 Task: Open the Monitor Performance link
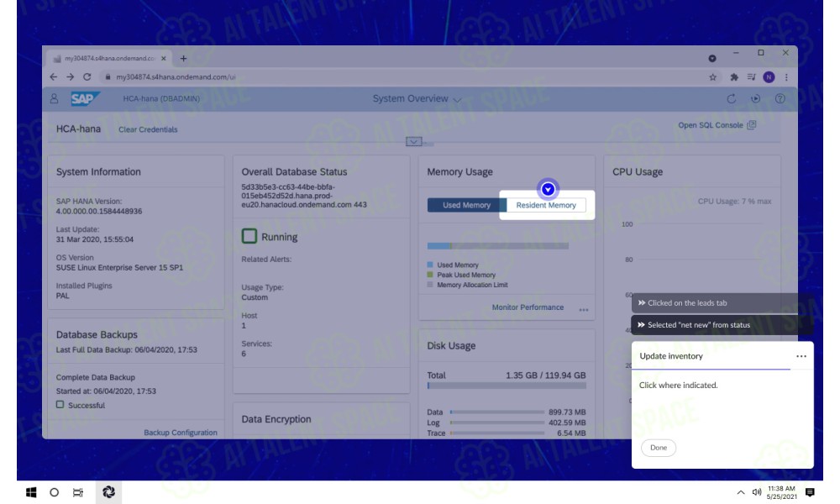(x=528, y=307)
